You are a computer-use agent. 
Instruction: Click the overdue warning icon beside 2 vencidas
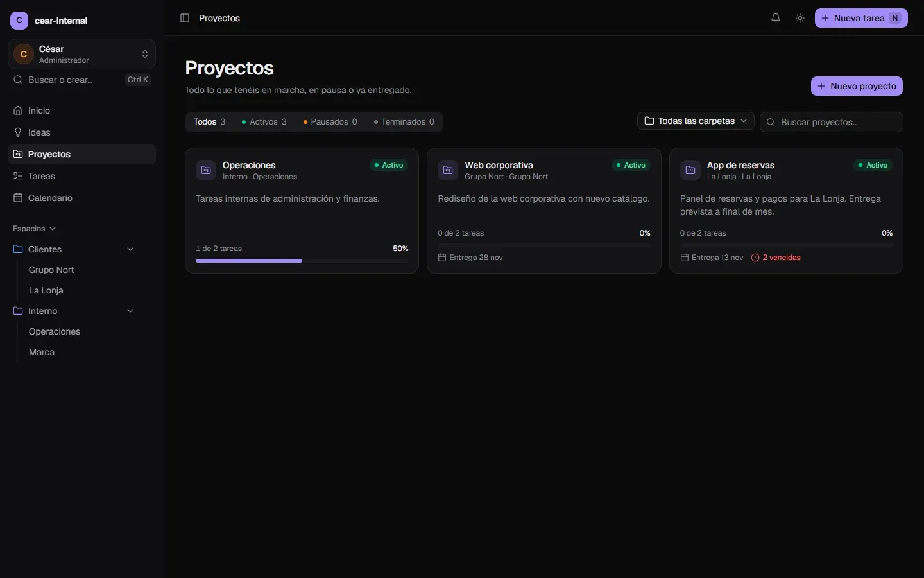(755, 258)
